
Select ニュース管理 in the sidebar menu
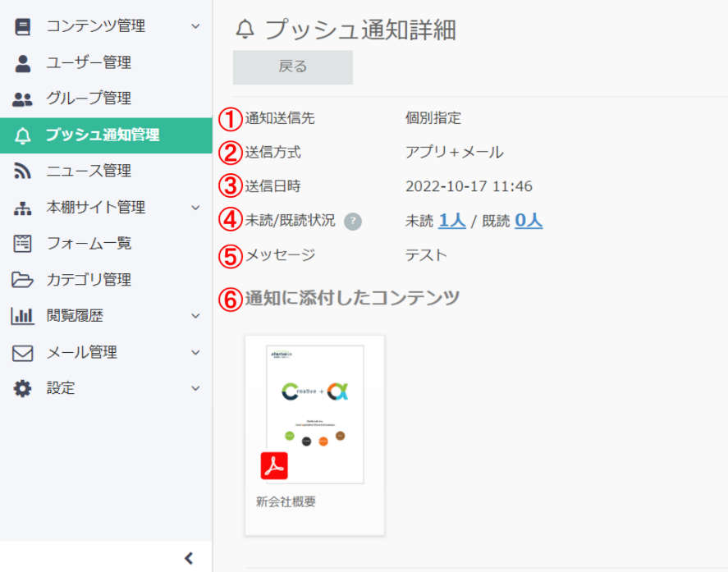pyautogui.click(x=90, y=170)
